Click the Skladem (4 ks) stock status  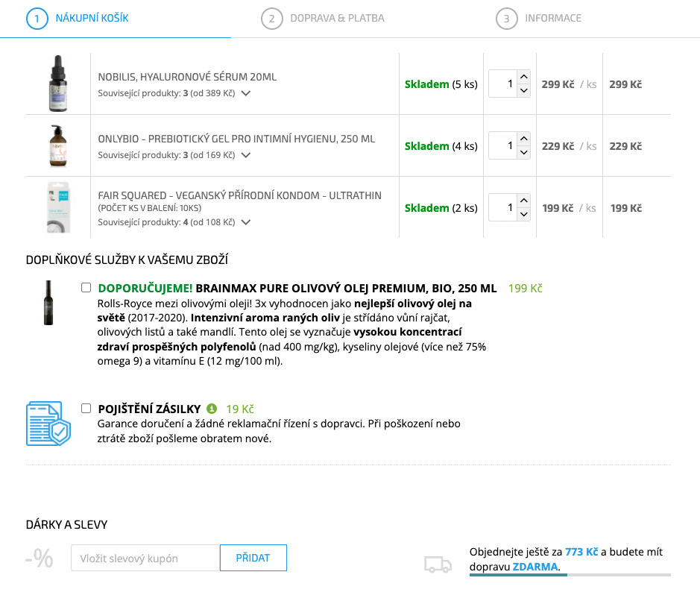coord(441,146)
